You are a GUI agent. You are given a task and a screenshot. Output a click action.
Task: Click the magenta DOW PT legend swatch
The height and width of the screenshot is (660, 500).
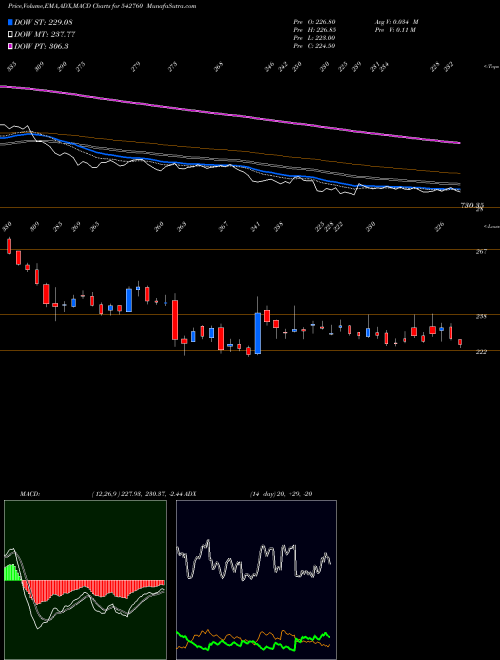[x=10, y=46]
